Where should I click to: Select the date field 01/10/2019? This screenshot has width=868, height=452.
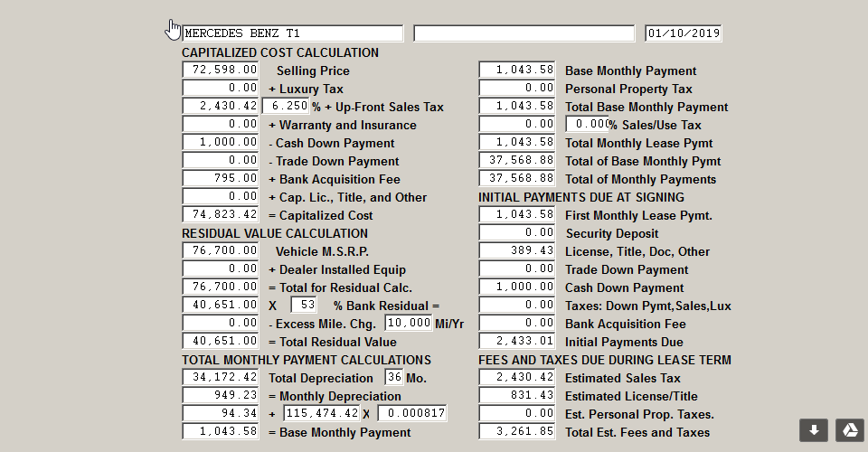click(684, 33)
